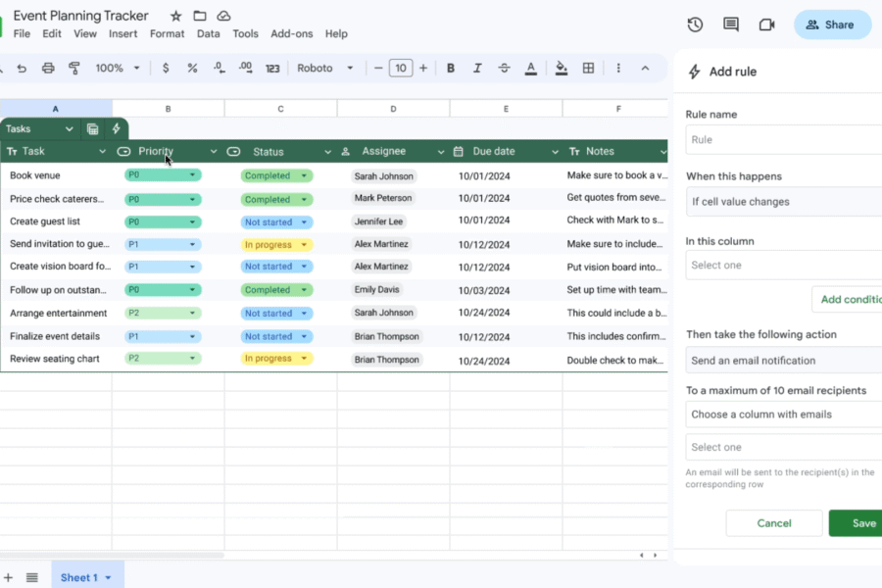Expand the Tasks table name dropdown
The height and width of the screenshot is (588, 882).
tap(69, 128)
